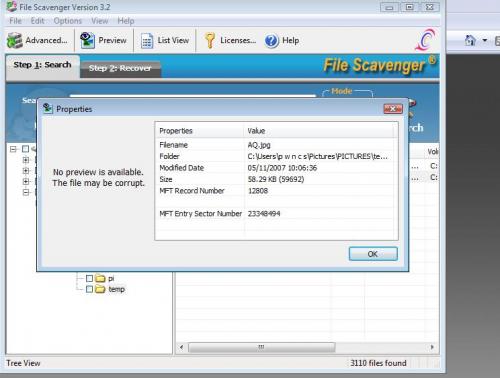500x378 pixels.
Task: Open the Help menu
Action: pos(126,21)
